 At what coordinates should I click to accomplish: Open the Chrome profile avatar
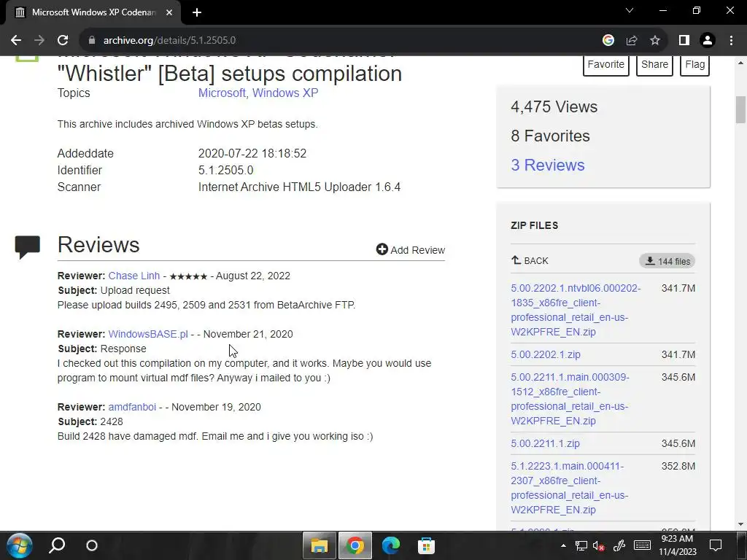pyautogui.click(x=708, y=41)
